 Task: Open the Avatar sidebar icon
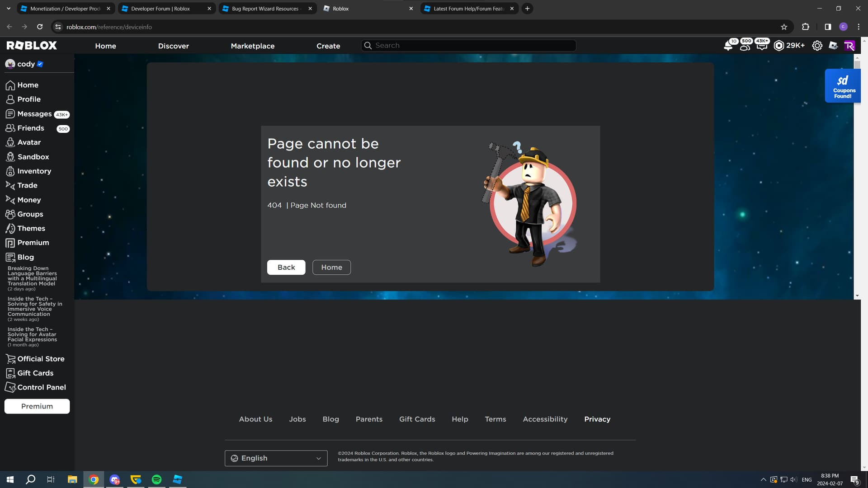click(10, 142)
